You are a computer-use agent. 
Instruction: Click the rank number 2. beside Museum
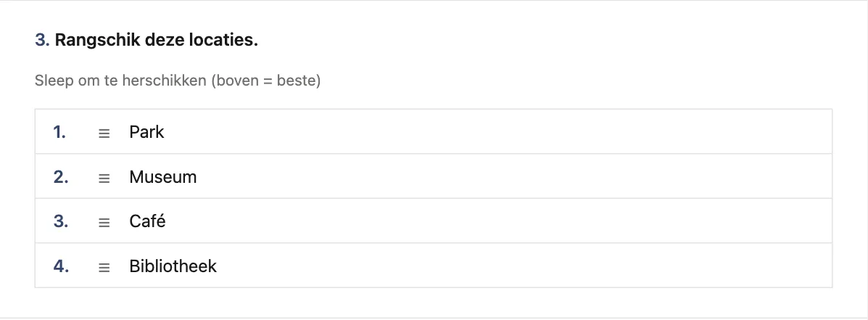[x=61, y=177]
